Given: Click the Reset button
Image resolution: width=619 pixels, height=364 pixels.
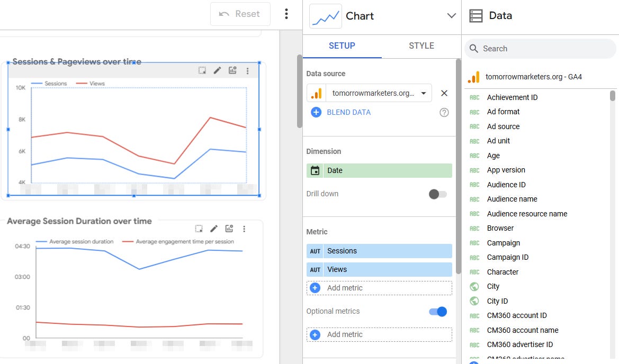Looking at the screenshot, I should click(x=240, y=14).
